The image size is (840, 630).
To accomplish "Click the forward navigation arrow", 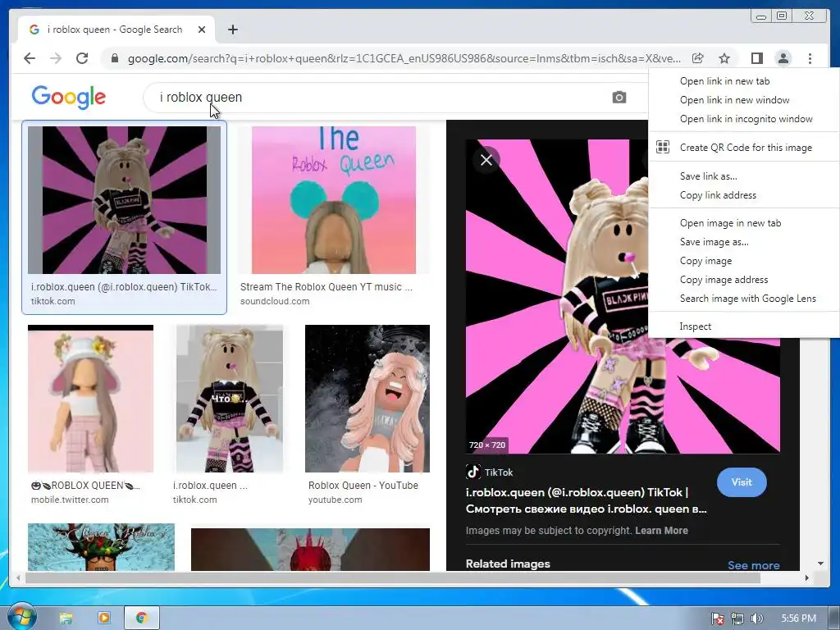I will point(56,58).
